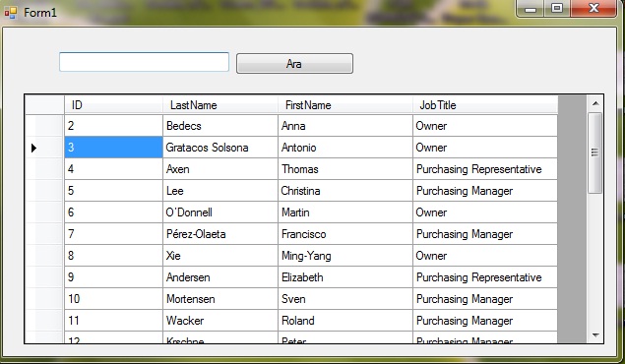Viewport: 625px width, 364px height.
Task: Click the ID cell 4
Action: [113, 169]
